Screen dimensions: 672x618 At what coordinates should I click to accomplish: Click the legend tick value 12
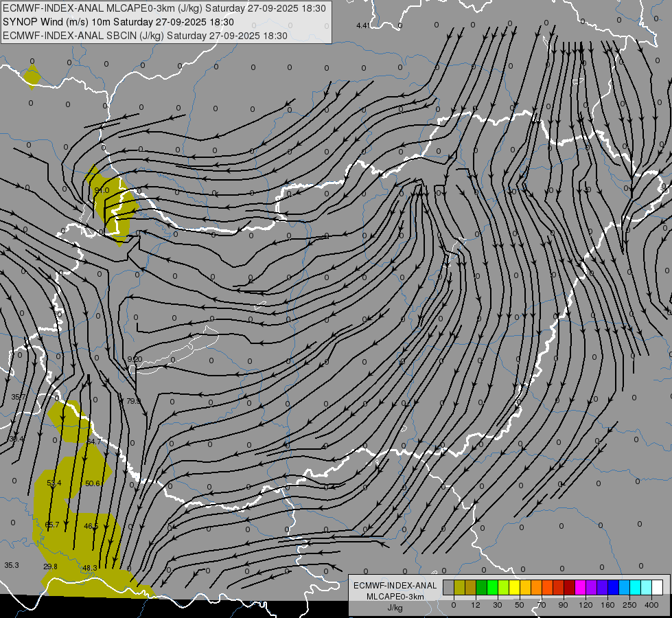pyautogui.click(x=476, y=605)
